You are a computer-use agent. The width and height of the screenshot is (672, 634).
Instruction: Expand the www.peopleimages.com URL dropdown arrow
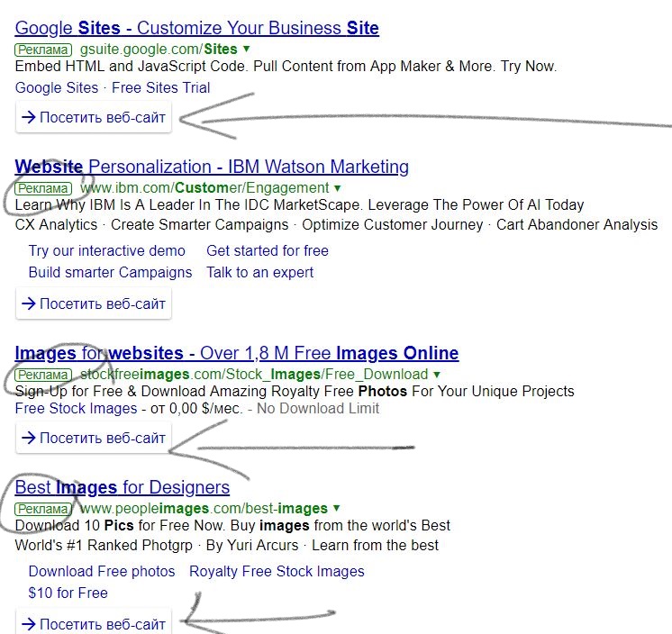tap(336, 508)
